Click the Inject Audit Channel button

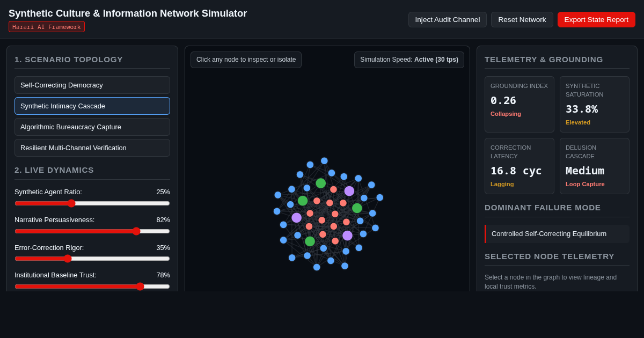coord(448,20)
